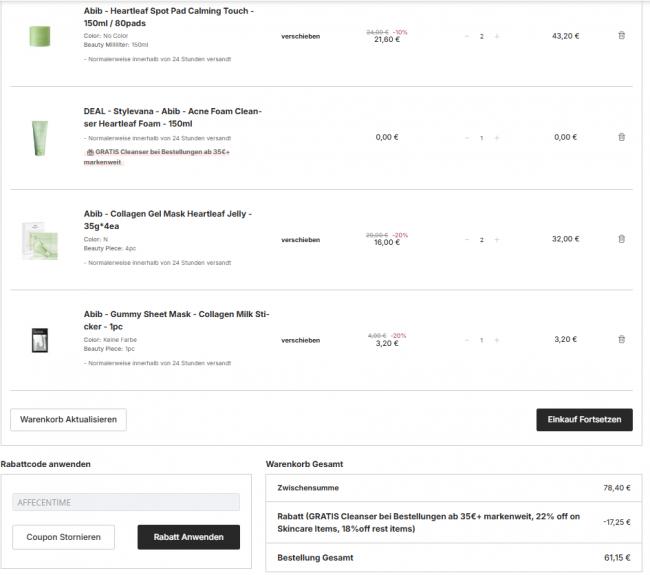Reduce Gummy Sheet Mask quantity
This screenshot has height=575, width=650.
[466, 341]
